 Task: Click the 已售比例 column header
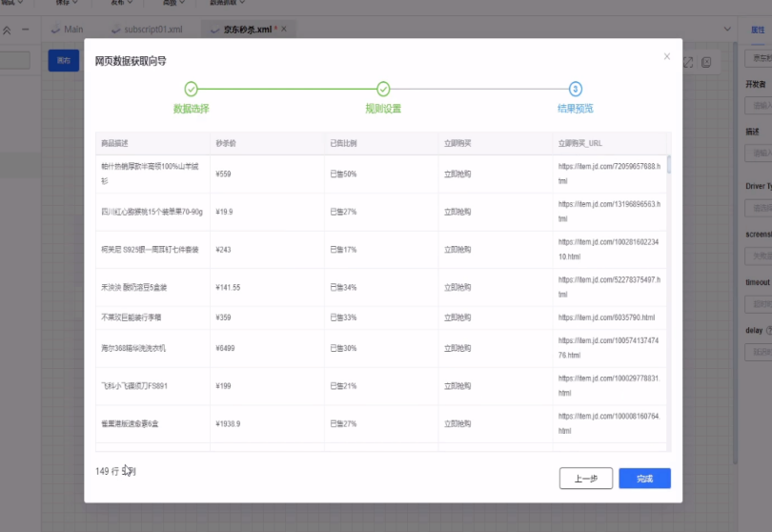(381, 143)
